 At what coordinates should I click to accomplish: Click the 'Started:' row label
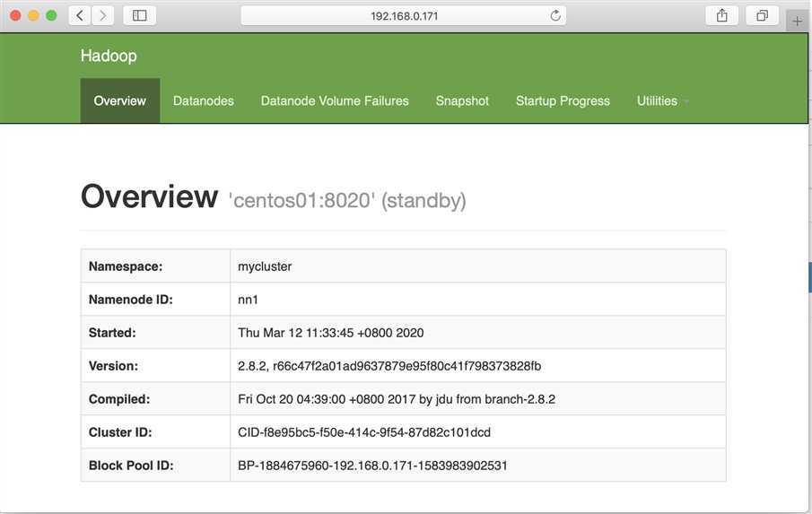point(112,333)
